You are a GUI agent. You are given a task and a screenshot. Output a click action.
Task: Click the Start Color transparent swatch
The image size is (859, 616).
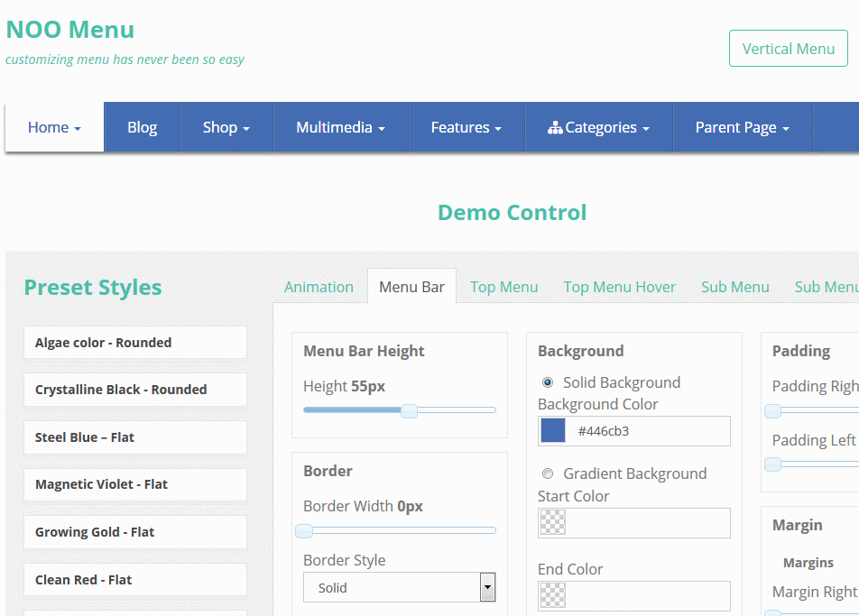click(553, 522)
